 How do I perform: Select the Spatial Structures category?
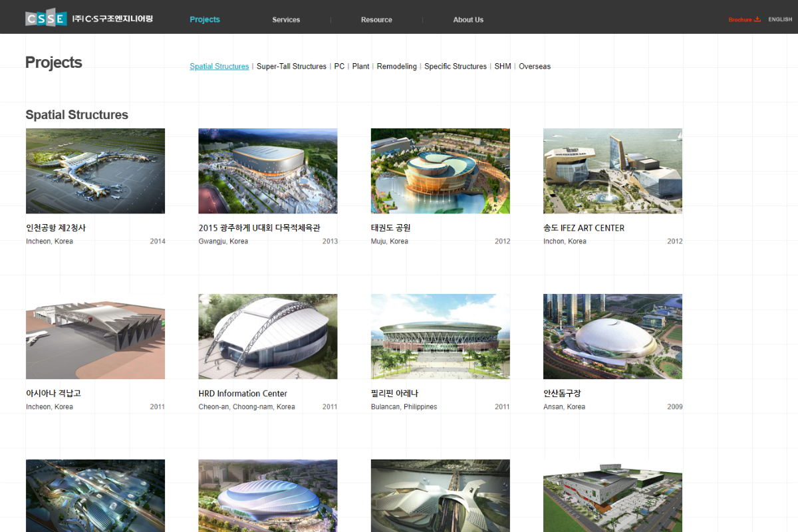219,66
